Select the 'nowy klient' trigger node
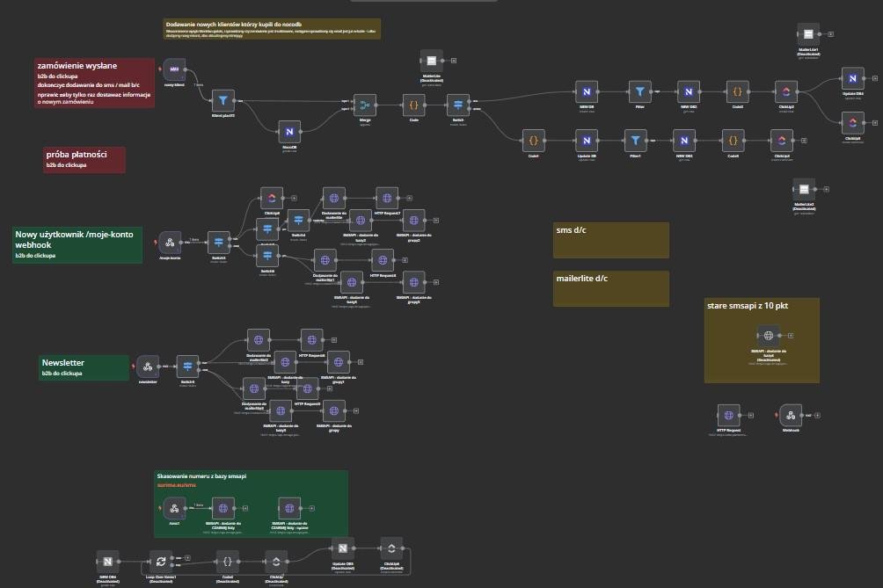This screenshot has height=588, width=883. pyautogui.click(x=174, y=69)
